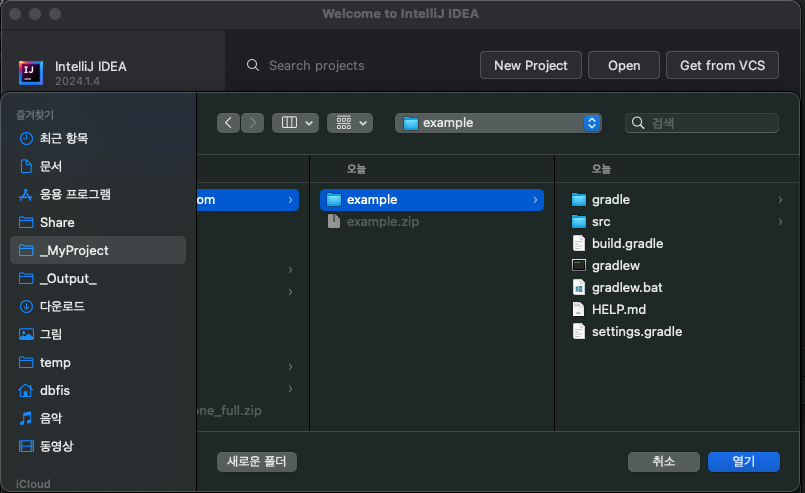Viewport: 805px width, 493px height.
Task: Expand the src folder chevron
Action: click(780, 222)
